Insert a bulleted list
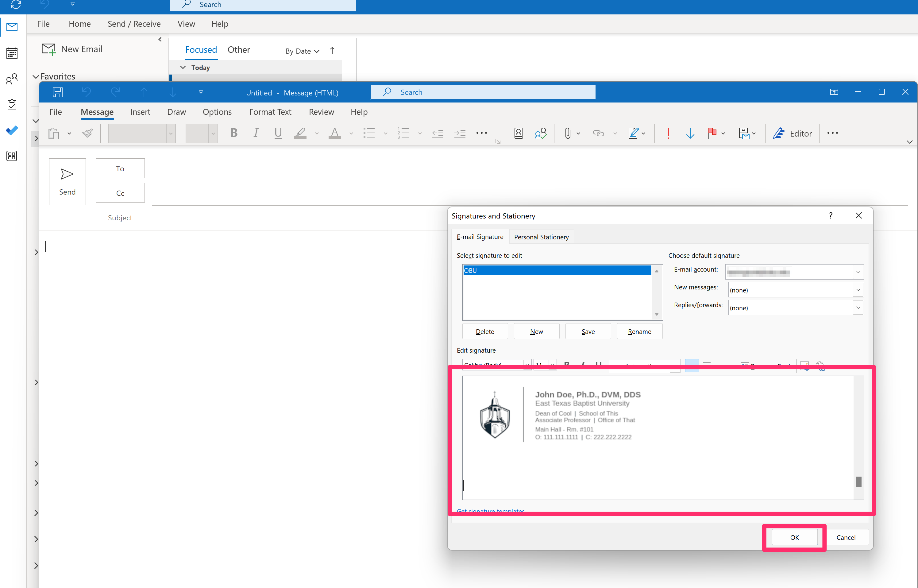 (369, 133)
